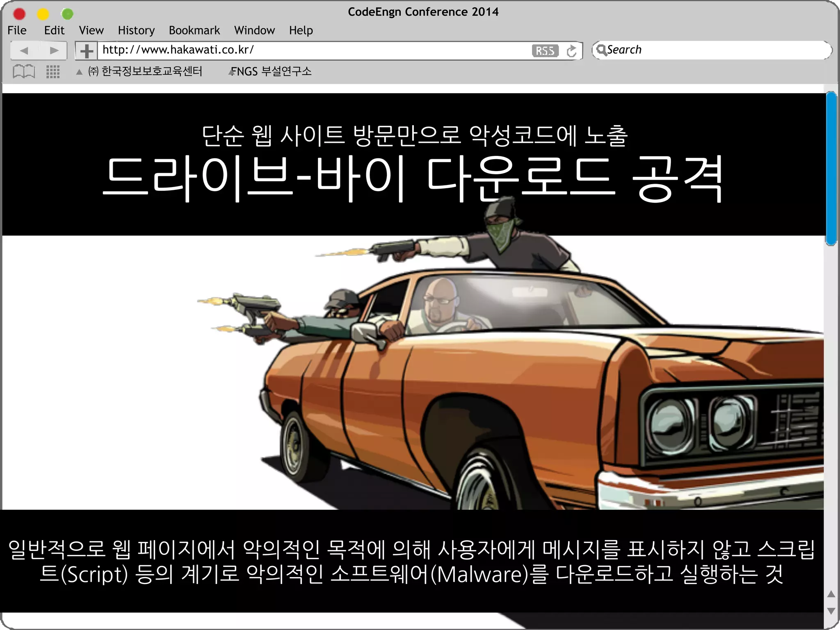The image size is (840, 630).
Task: Expand triangle beside 한국정보보호교육센터 bookmark
Action: [79, 72]
